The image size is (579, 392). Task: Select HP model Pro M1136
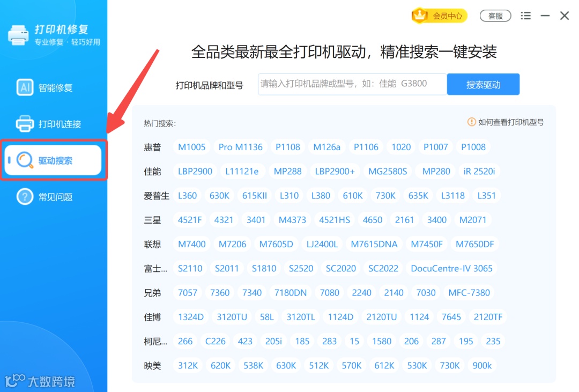(240, 147)
